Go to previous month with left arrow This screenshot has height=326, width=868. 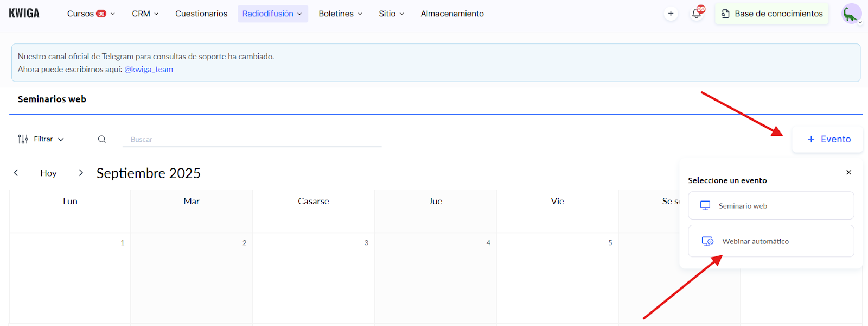coord(16,173)
